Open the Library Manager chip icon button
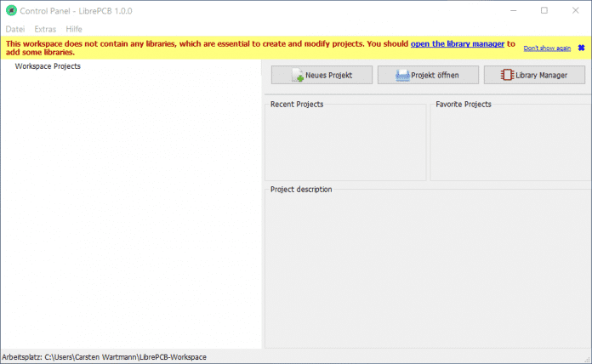 (x=507, y=75)
